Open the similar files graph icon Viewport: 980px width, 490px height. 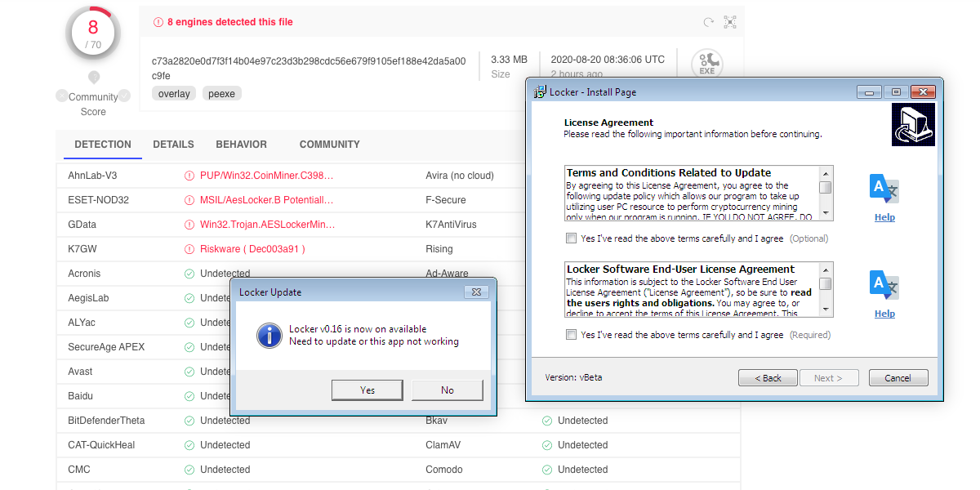pyautogui.click(x=730, y=22)
